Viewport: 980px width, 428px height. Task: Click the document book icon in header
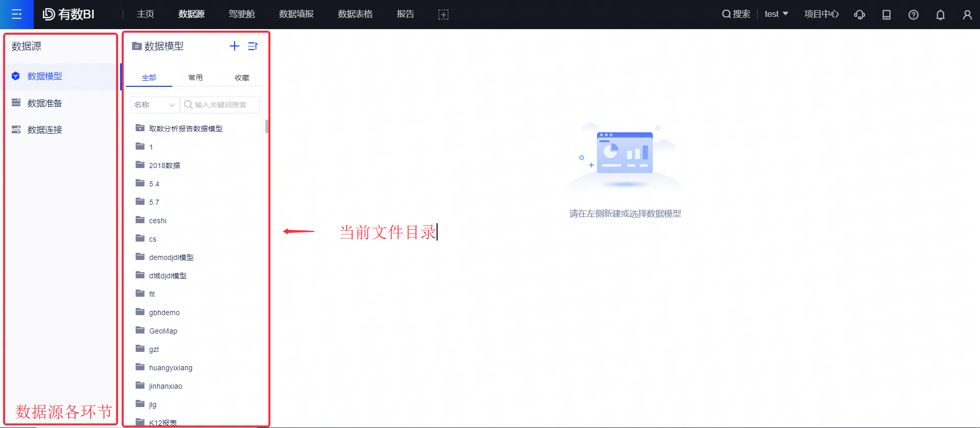[x=886, y=14]
